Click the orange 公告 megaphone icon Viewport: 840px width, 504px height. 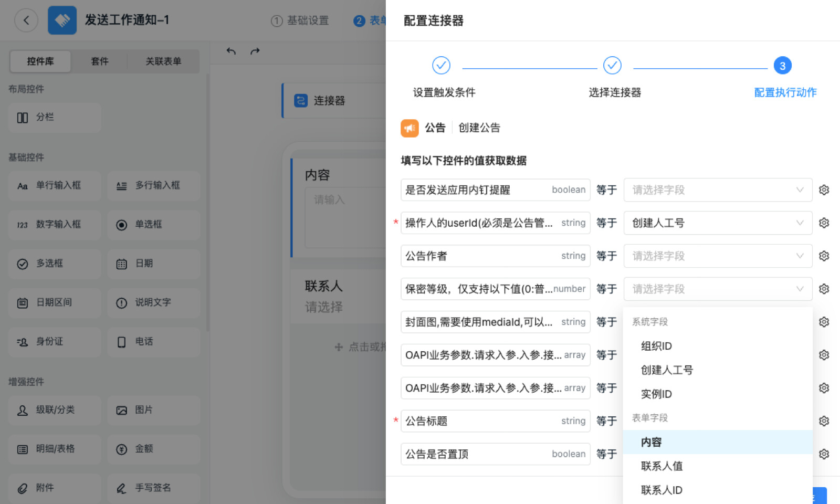coord(409,128)
